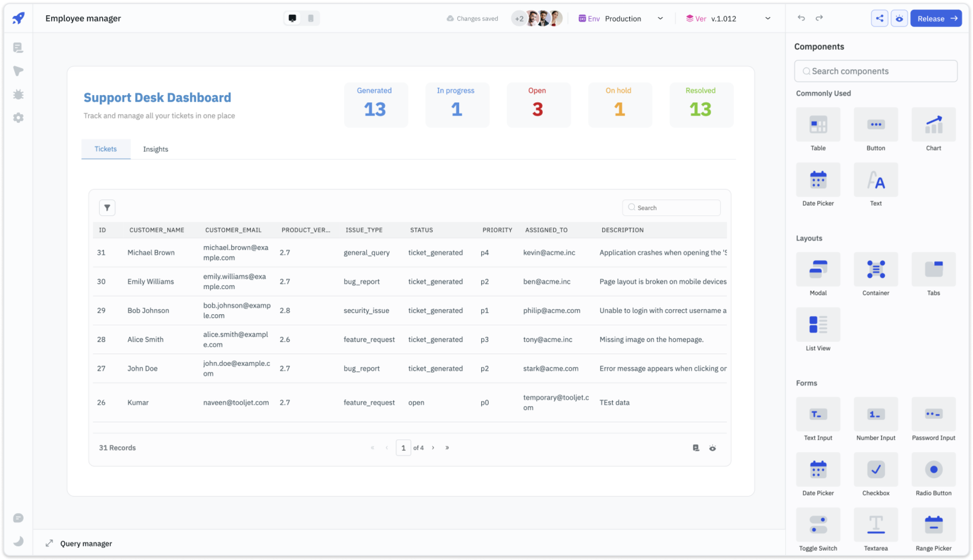The height and width of the screenshot is (560, 973).
Task: Expand the Query manager panel
Action: 49,543
